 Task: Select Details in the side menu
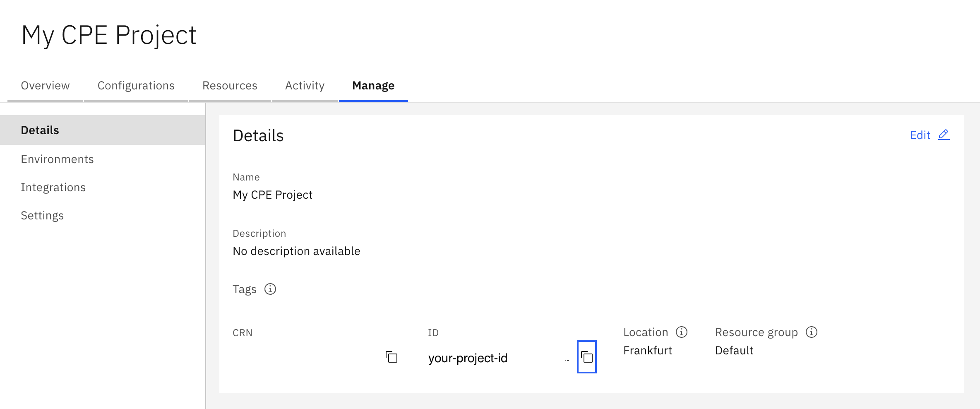click(x=103, y=130)
